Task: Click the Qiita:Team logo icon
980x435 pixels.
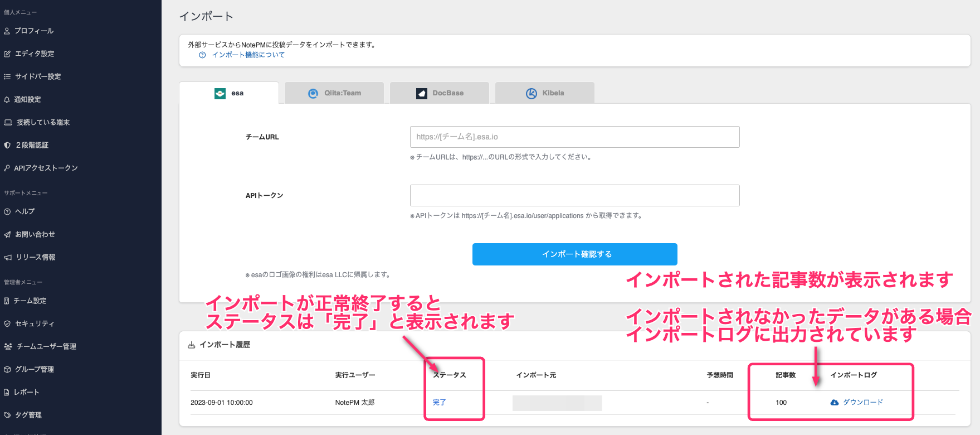Action: [313, 93]
